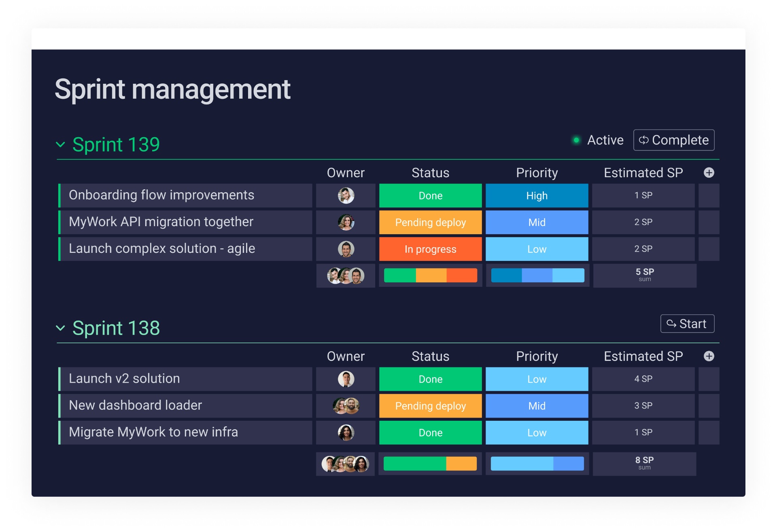Select owner avatar for Launch complex solution
This screenshot has height=532, width=777.
point(346,249)
